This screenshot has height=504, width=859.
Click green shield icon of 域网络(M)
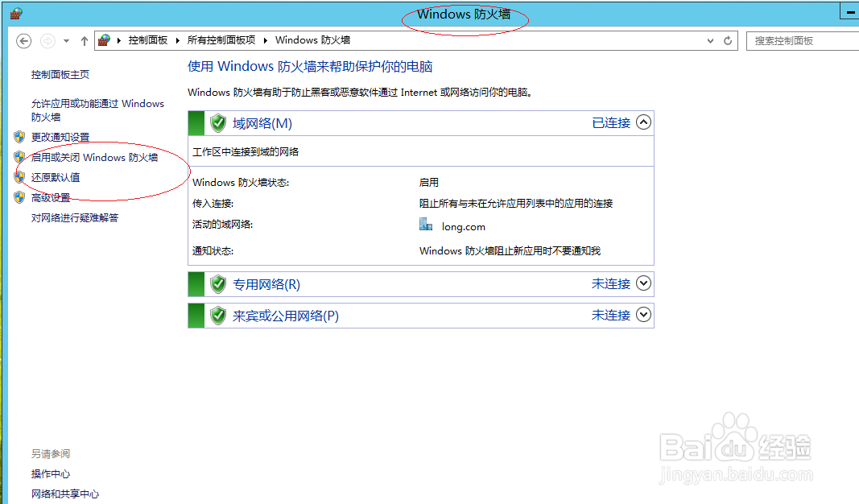pos(218,123)
